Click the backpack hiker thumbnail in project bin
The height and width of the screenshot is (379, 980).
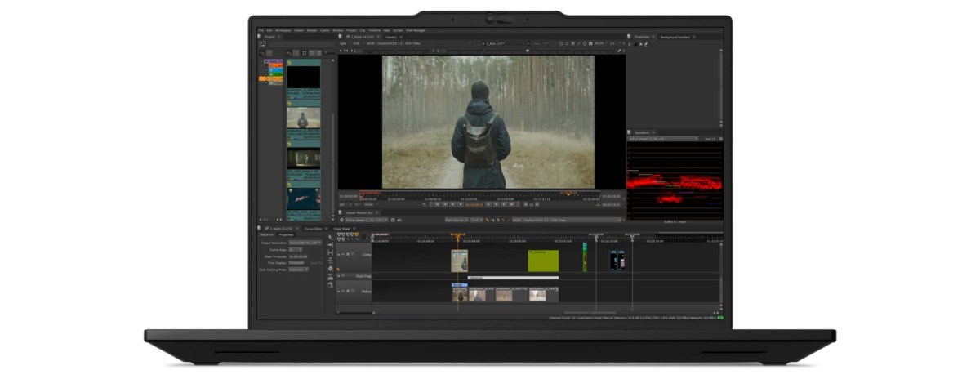pyautogui.click(x=303, y=118)
